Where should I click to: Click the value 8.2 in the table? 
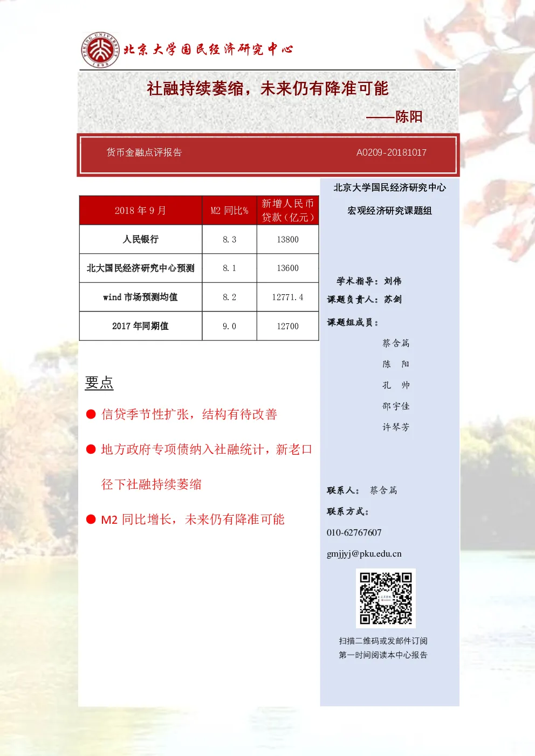(x=229, y=297)
